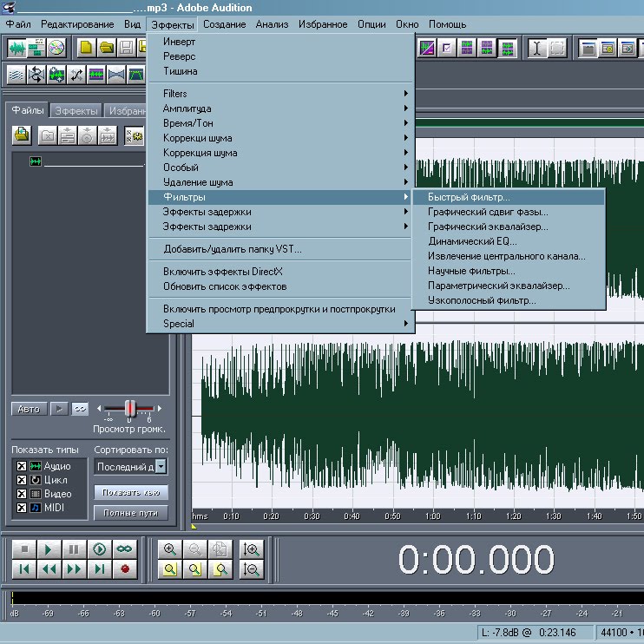The image size is (644, 644).
Task: Click the Insert into CD list icon
Action: (87, 135)
